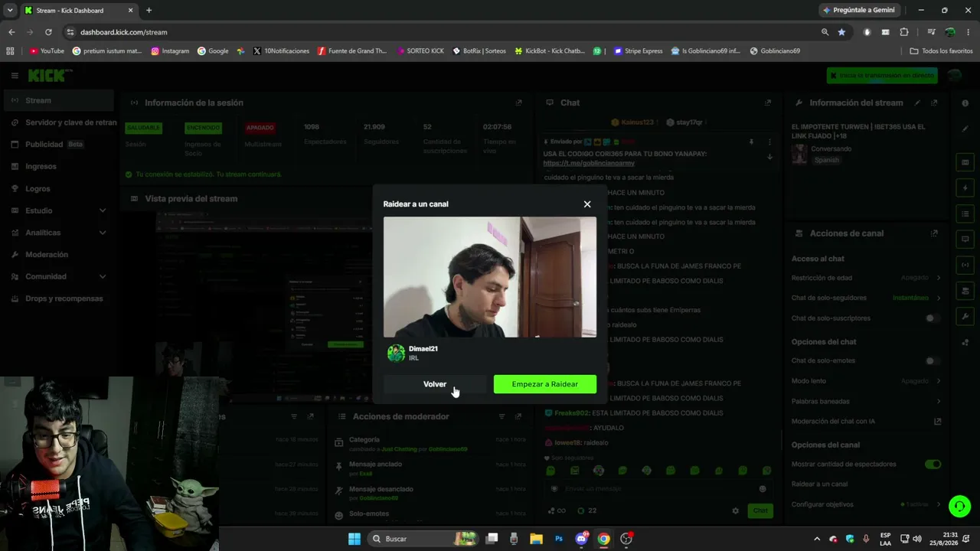Pop out the Chat panel

click(768, 103)
